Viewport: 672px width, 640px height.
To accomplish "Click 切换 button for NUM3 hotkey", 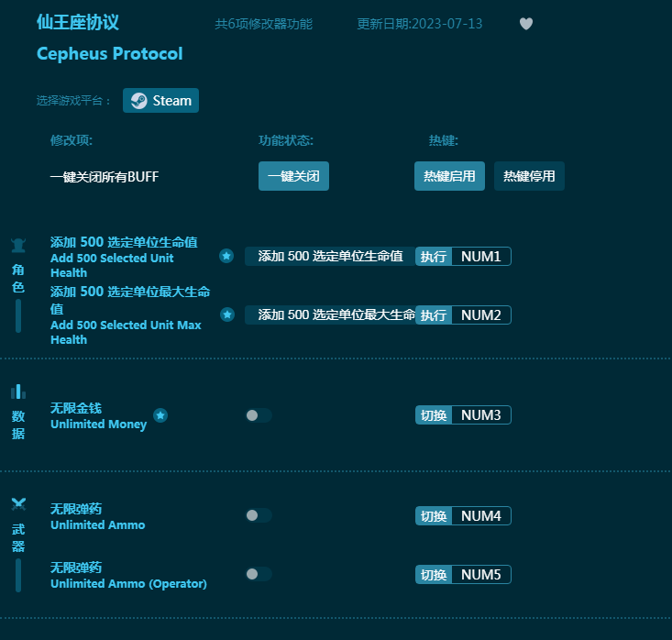I will coord(434,415).
